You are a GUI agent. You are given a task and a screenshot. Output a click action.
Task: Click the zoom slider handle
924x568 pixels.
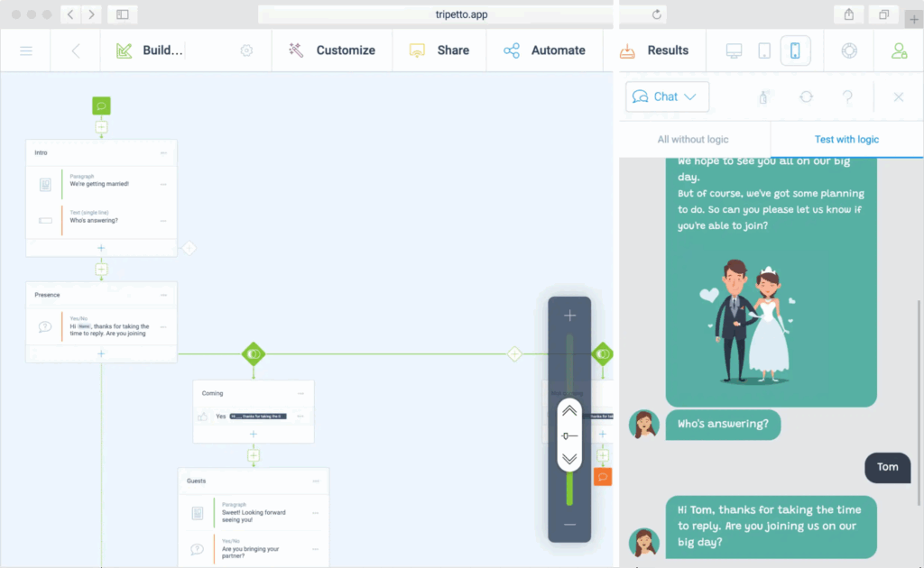(x=569, y=435)
